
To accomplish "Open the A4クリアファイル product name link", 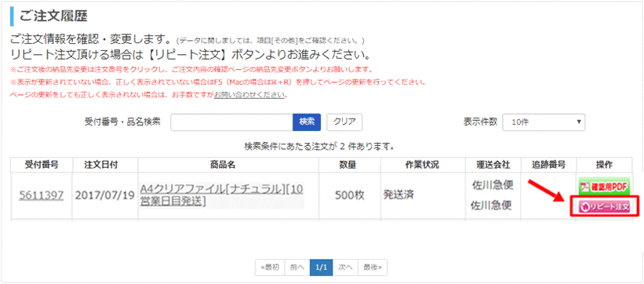I will (222, 195).
